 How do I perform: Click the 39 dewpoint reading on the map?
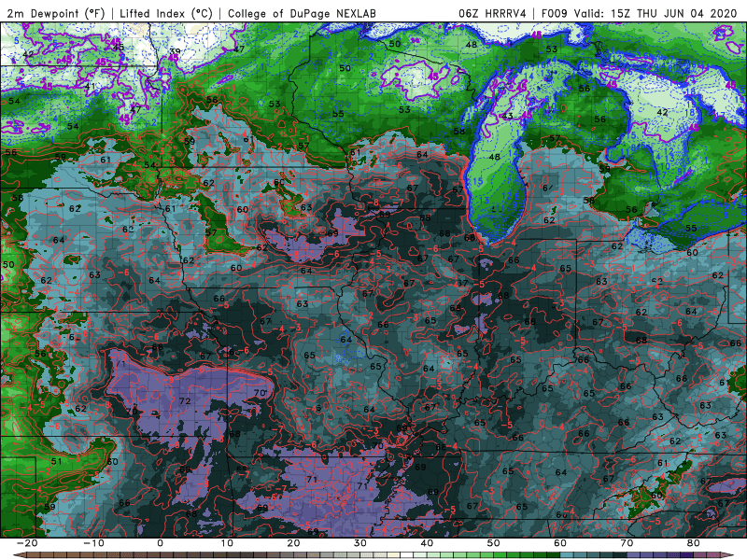point(175,52)
